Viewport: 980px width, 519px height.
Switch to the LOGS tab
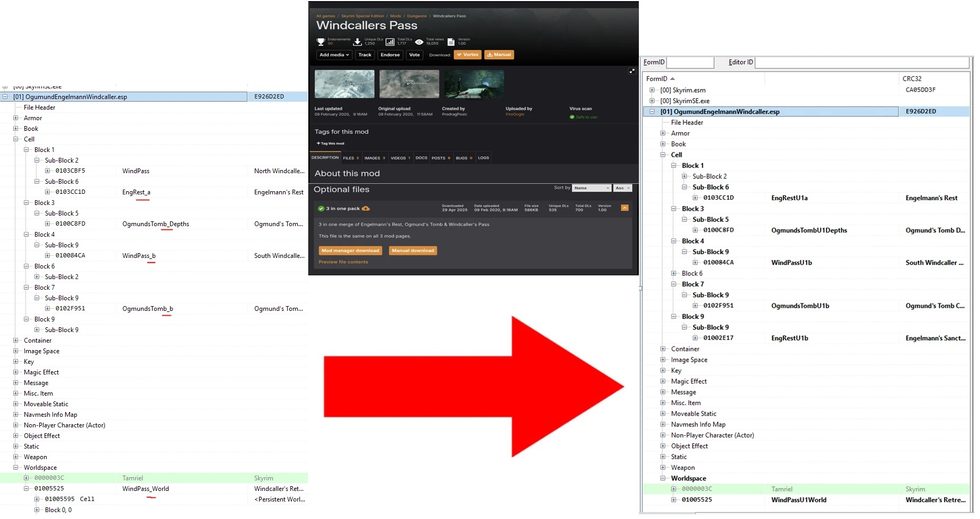coord(484,158)
